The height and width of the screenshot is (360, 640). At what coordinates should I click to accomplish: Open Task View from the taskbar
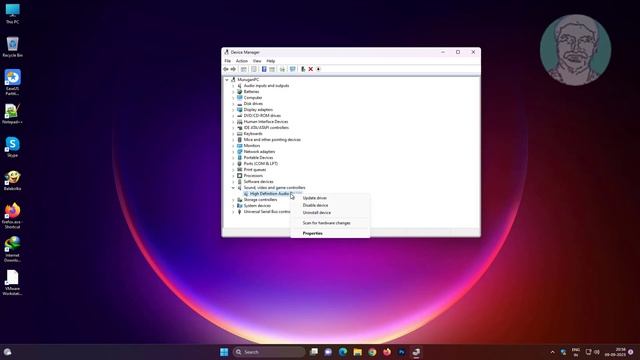pyautogui.click(x=313, y=352)
